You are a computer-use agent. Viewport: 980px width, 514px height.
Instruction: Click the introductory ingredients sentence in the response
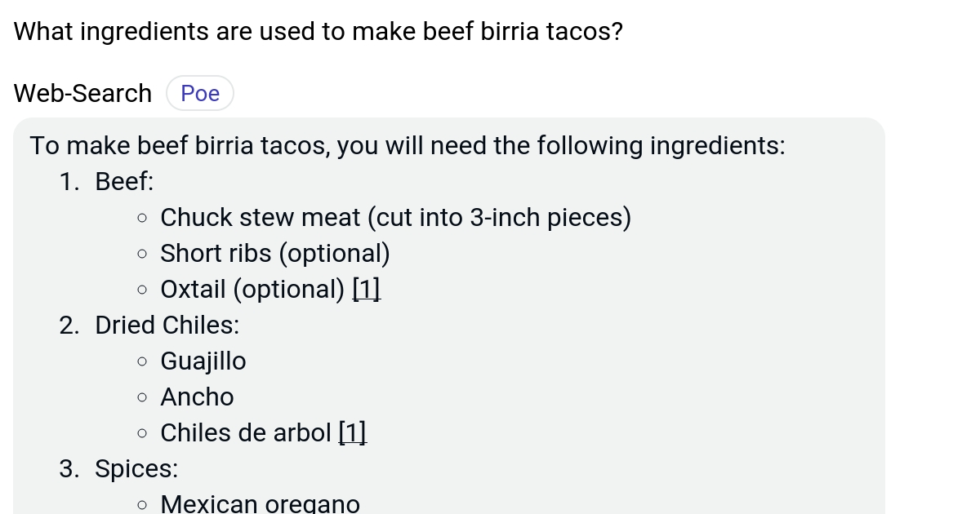click(x=407, y=145)
